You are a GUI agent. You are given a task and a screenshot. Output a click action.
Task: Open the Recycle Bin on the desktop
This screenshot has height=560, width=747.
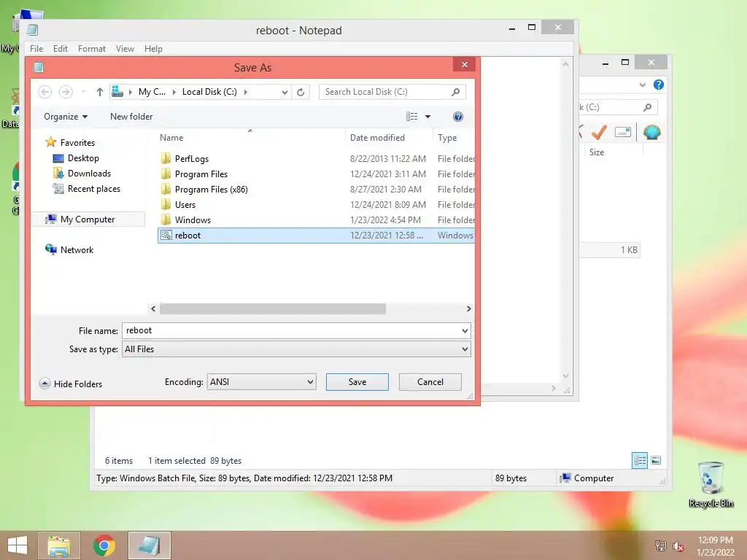[x=711, y=484]
